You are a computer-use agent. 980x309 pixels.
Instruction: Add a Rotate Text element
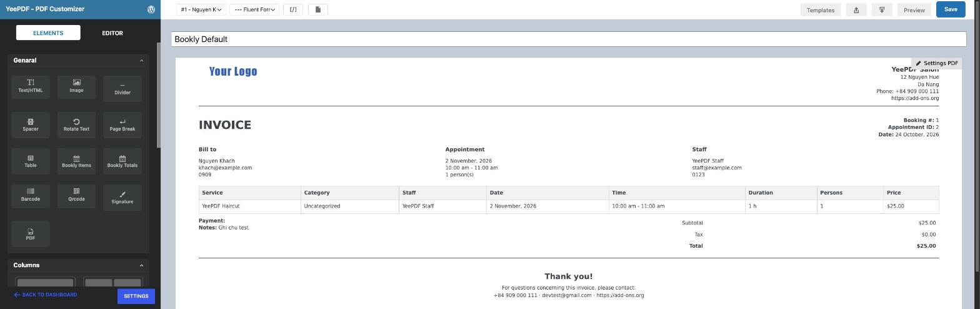(76, 124)
